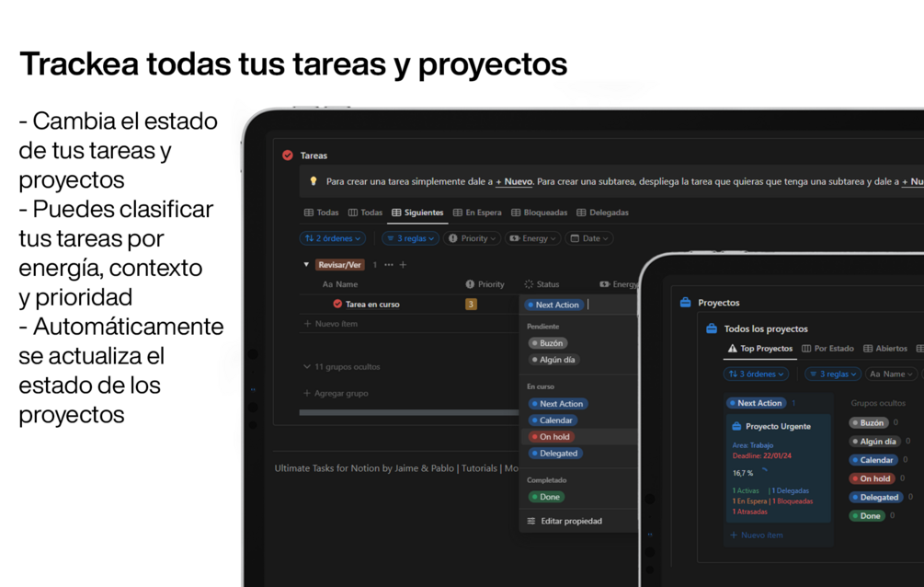The height and width of the screenshot is (587, 924).
Task: Click the Revisar/Ver group label
Action: click(340, 265)
